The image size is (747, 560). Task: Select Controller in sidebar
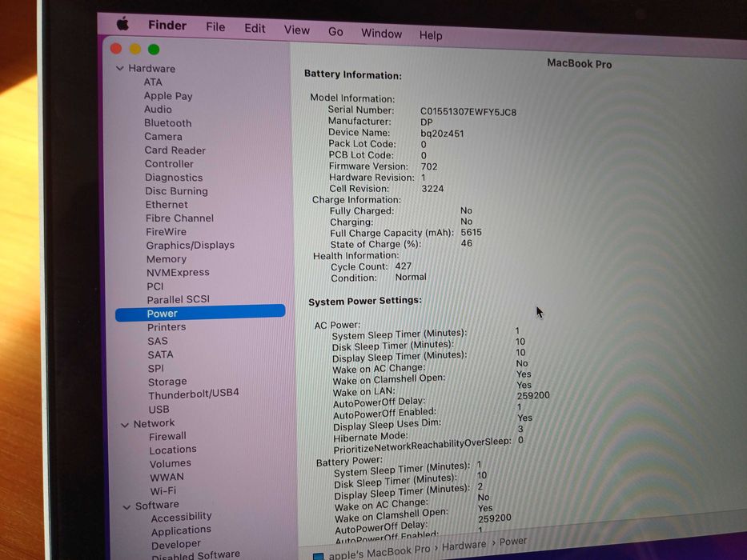click(x=169, y=164)
